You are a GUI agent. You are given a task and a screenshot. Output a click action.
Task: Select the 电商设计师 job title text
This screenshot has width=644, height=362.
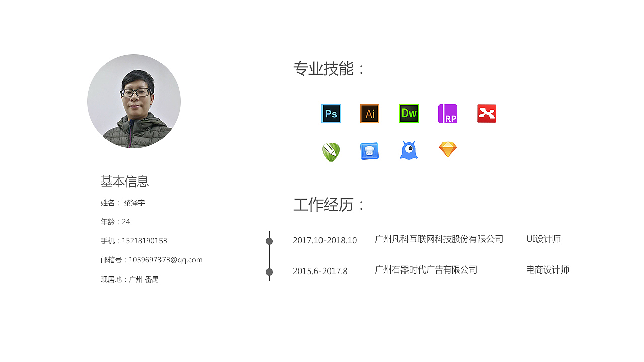(547, 269)
